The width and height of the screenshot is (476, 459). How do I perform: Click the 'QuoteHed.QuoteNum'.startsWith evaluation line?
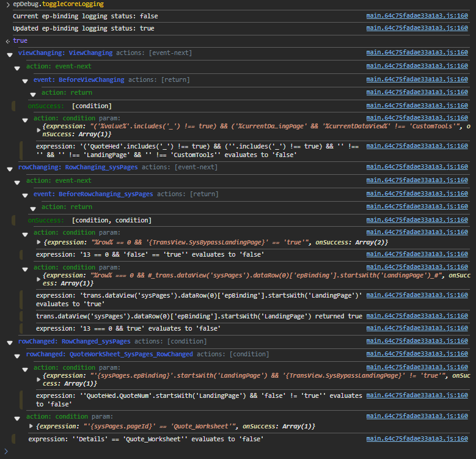click(x=199, y=400)
